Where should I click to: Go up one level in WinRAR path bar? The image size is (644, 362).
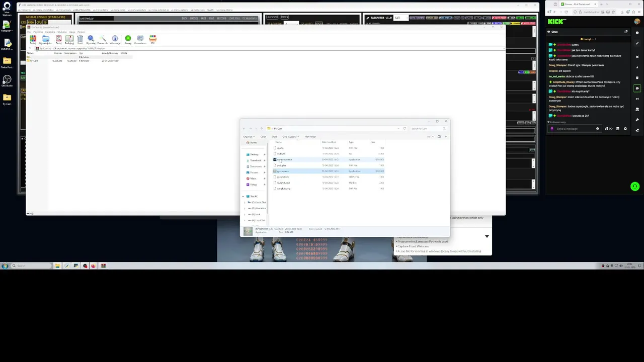[30, 48]
